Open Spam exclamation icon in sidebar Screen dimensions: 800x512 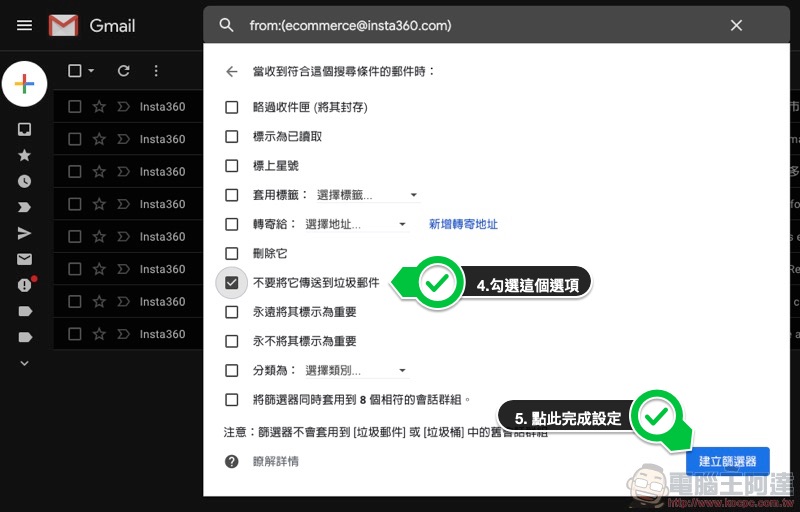(24, 285)
